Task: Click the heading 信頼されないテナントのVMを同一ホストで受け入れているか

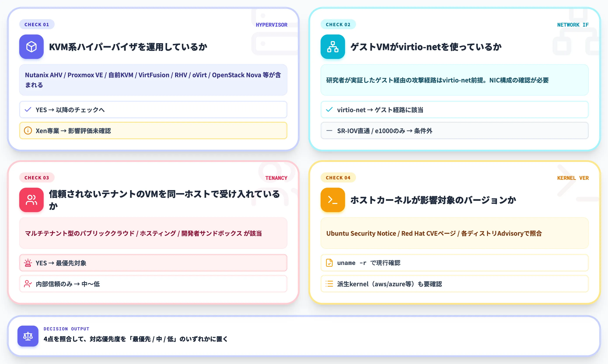Action: click(164, 200)
